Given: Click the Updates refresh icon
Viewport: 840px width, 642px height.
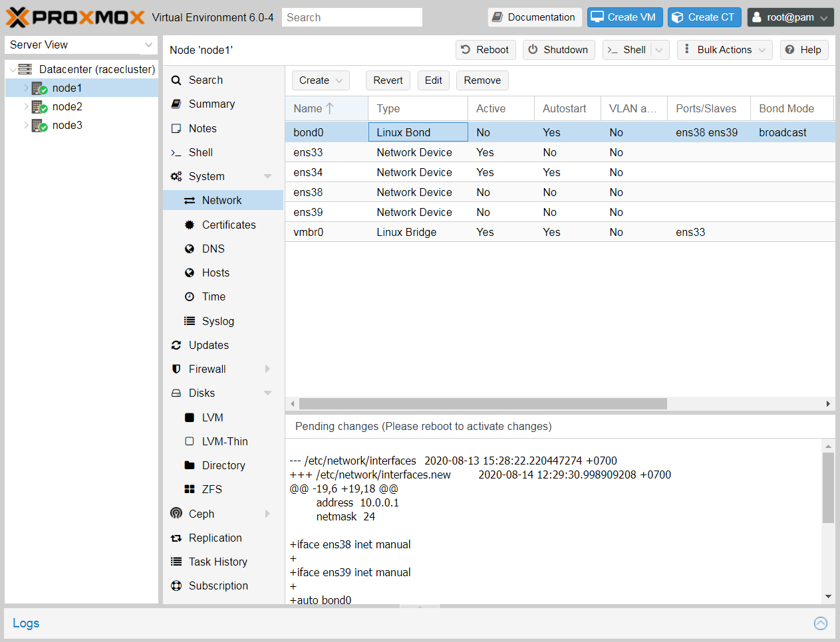Looking at the screenshot, I should pyautogui.click(x=176, y=345).
